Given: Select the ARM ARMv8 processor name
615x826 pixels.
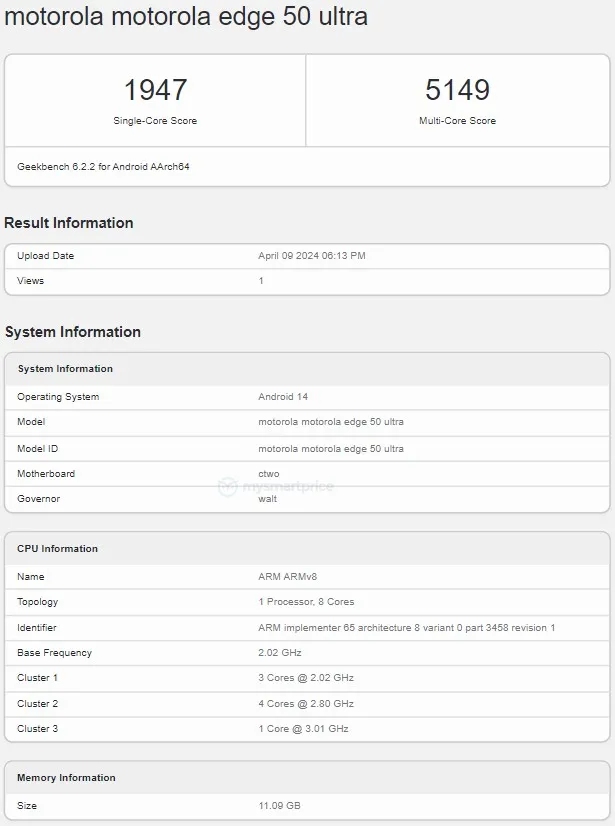Looking at the screenshot, I should 288,577.
